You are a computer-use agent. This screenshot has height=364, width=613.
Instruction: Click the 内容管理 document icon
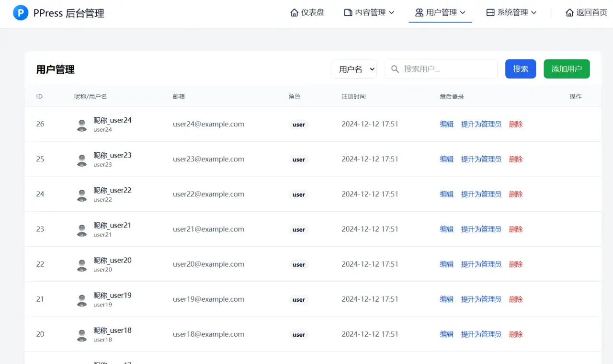point(348,12)
